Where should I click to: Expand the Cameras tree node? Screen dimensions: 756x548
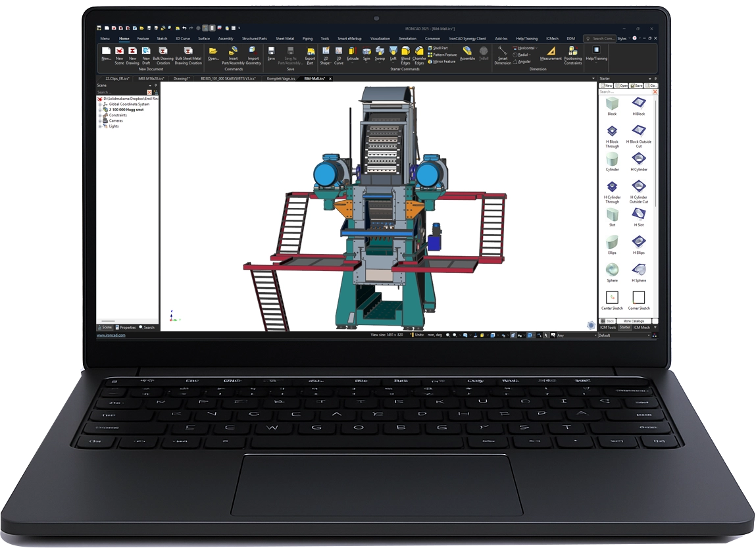[x=100, y=120]
